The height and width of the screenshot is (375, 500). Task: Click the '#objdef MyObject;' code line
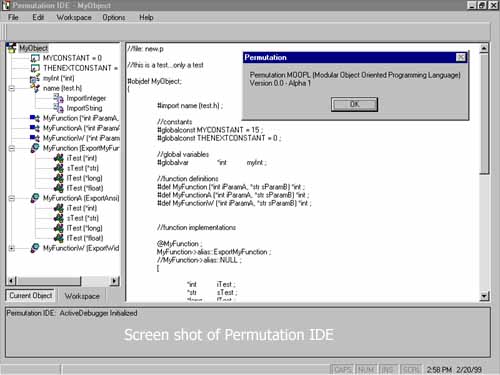point(154,81)
